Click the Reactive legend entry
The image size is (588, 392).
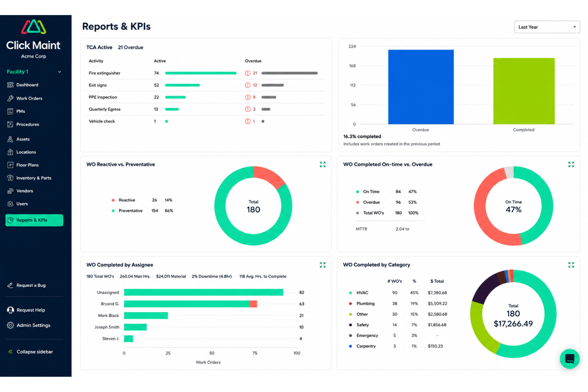point(142,200)
